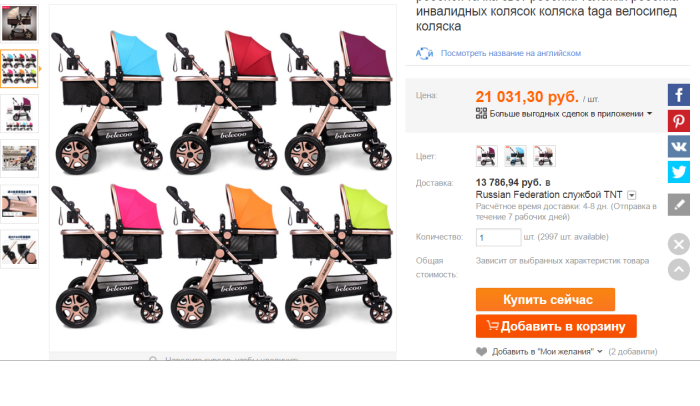Open the 'Мои желания' wishlist dropdown arrow
Viewport: 700px width, 406px height.
[x=600, y=352]
